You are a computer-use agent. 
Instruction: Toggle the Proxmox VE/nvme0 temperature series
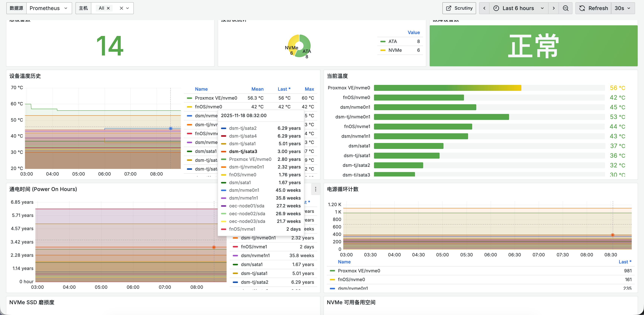[216, 98]
